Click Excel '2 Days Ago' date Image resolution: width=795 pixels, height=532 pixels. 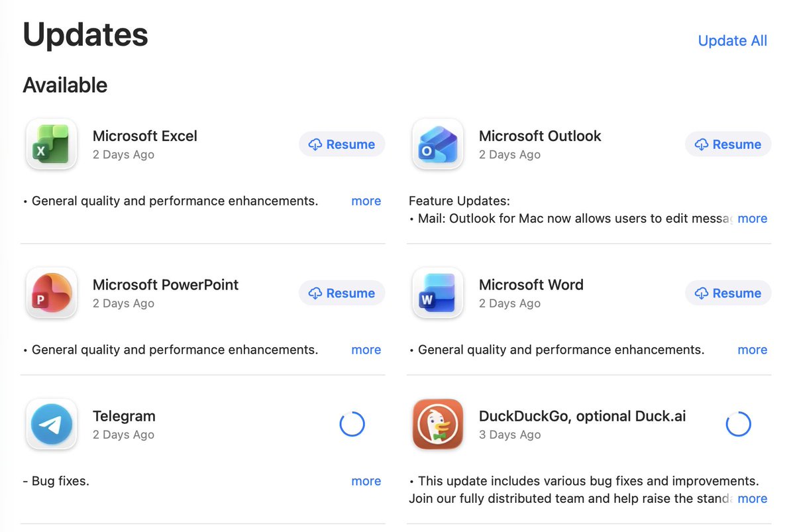click(x=123, y=154)
